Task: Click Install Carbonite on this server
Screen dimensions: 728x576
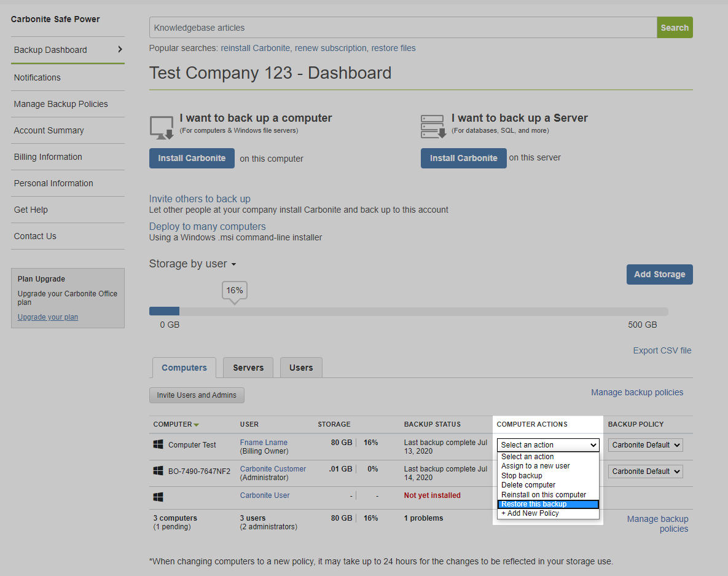Action: coord(463,158)
